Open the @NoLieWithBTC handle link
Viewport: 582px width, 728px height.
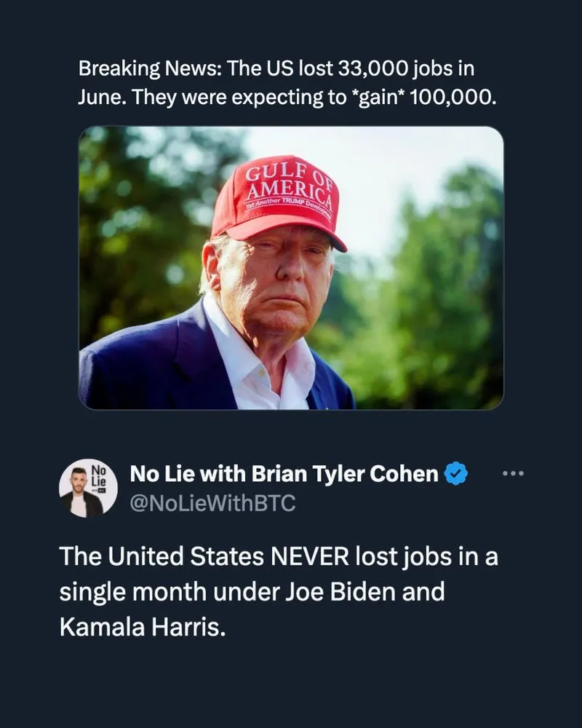212,502
